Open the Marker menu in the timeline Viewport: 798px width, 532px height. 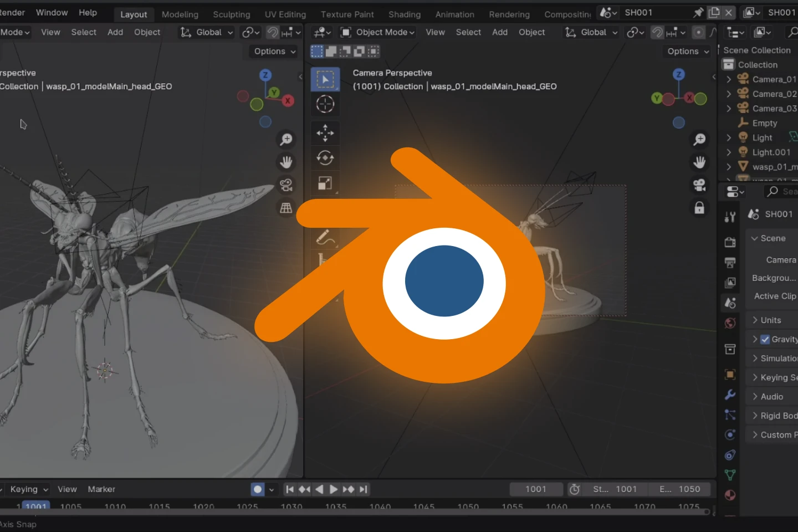tap(101, 489)
